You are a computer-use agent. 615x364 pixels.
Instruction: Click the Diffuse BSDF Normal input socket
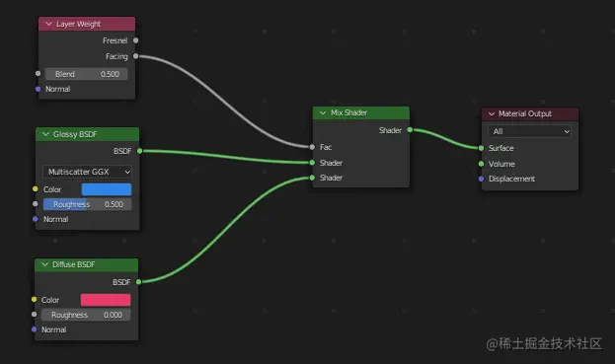pos(35,329)
